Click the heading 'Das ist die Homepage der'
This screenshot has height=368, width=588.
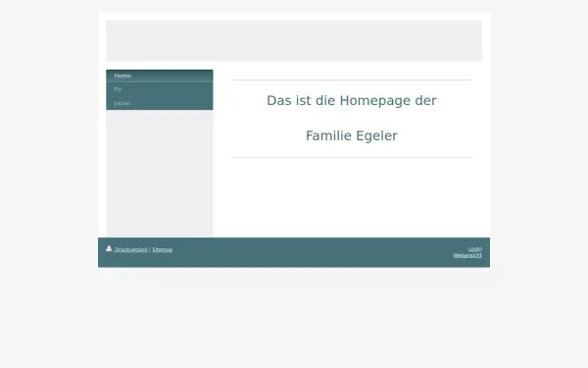[x=352, y=101]
